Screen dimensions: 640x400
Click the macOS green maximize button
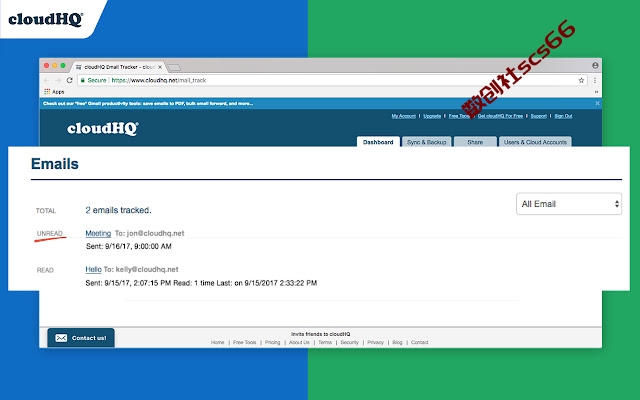[63, 66]
